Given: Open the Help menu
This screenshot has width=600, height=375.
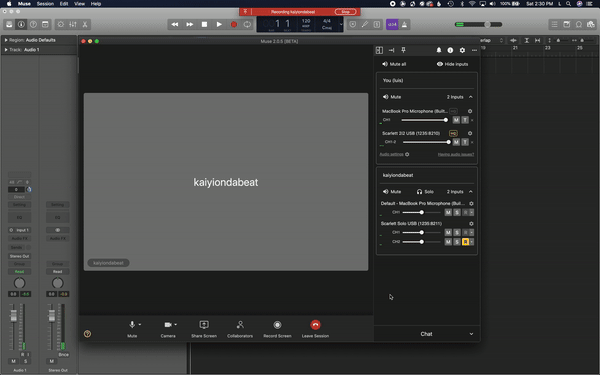Looking at the screenshot, I should tap(96, 4).
